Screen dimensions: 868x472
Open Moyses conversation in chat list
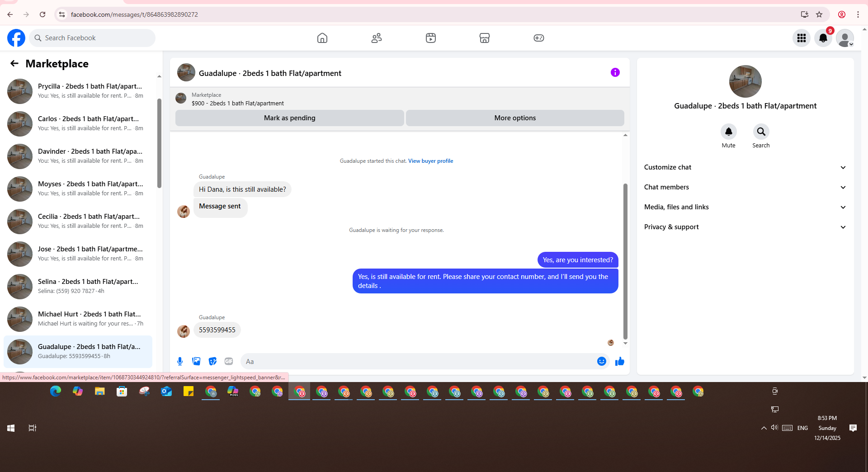click(78, 189)
